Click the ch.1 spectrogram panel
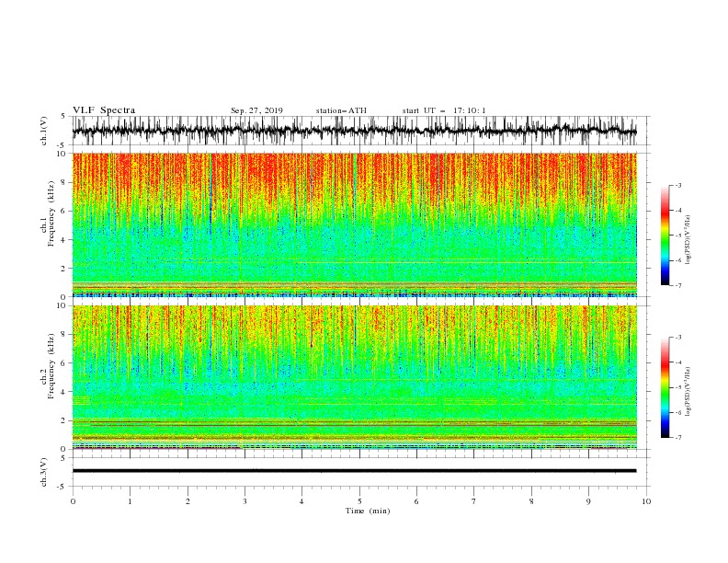The width and height of the screenshot is (728, 563). [354, 224]
